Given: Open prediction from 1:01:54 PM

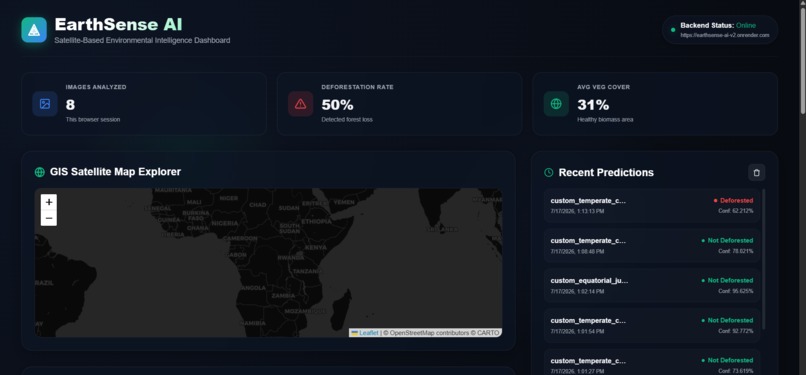Looking at the screenshot, I should click(652, 325).
